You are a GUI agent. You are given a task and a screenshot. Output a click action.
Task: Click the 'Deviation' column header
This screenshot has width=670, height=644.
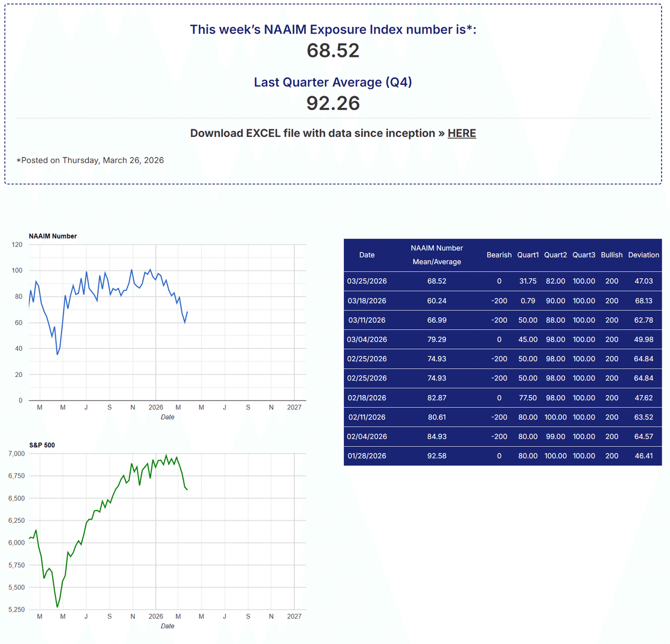click(x=644, y=255)
